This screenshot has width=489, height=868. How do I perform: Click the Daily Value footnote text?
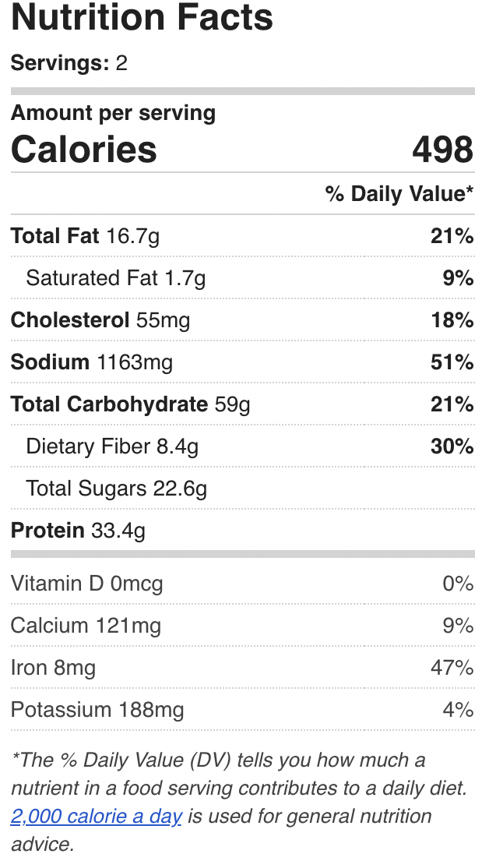239,802
